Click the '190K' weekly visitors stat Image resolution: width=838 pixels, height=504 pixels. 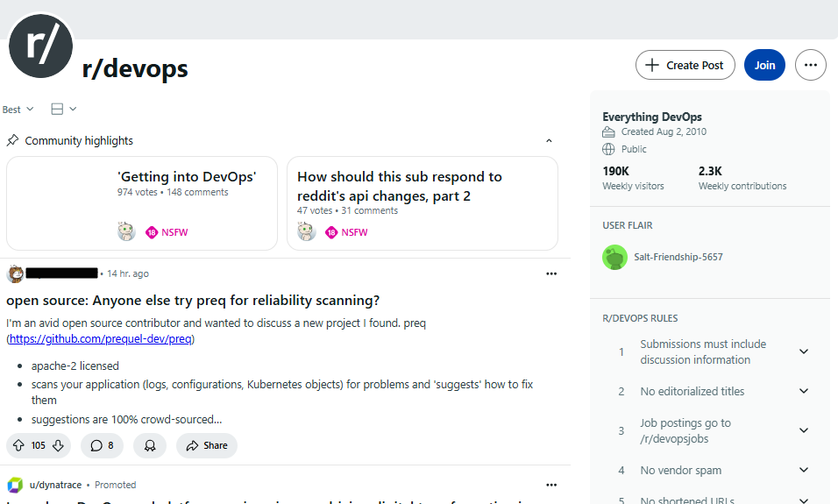615,171
